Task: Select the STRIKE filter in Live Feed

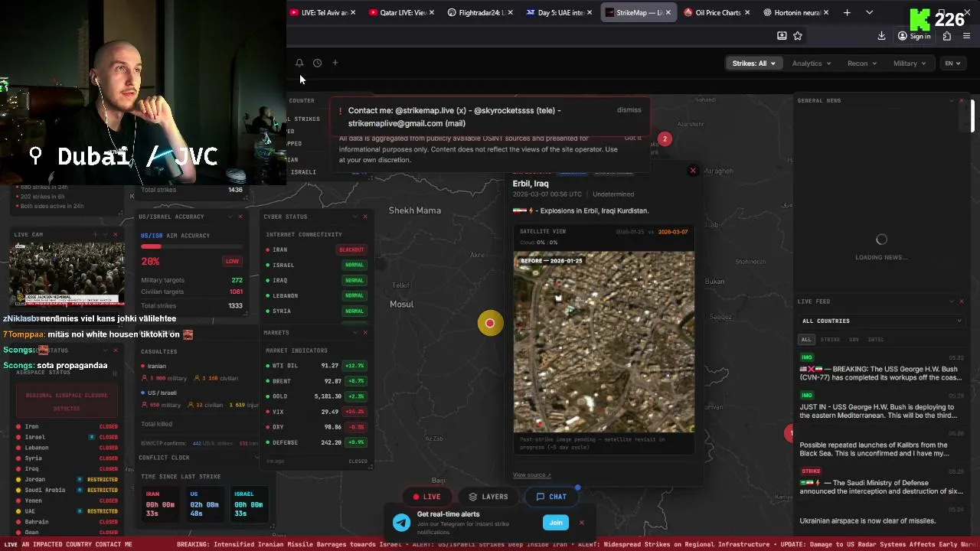Action: tap(830, 339)
